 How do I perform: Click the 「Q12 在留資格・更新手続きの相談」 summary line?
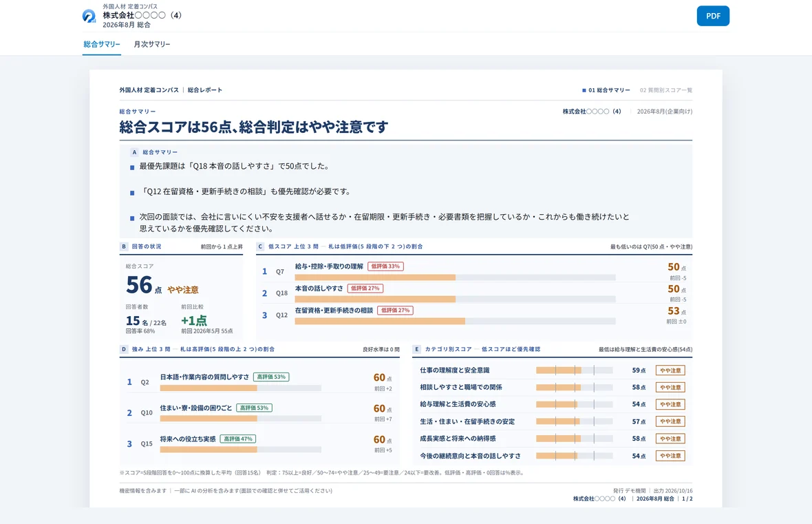click(246, 192)
